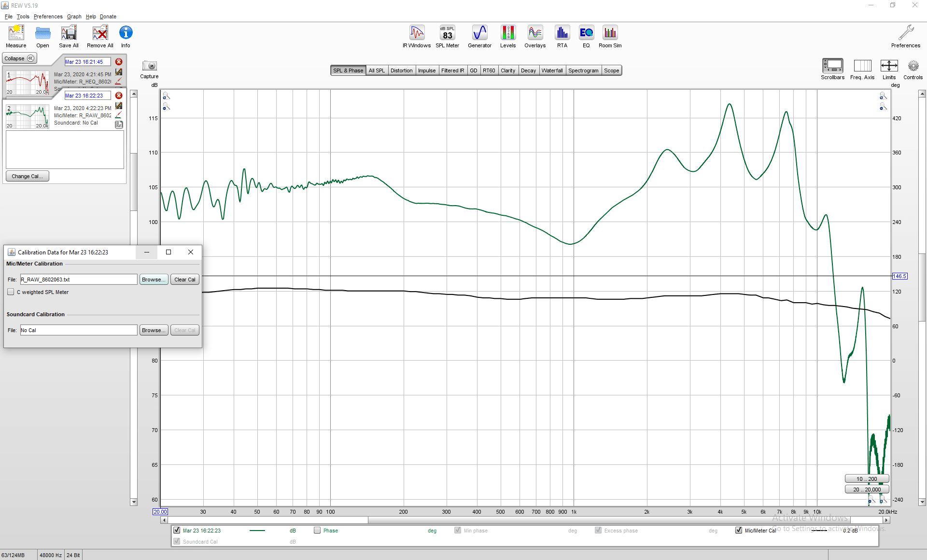
Task: Open notes icon for measurement 2
Action: pyautogui.click(x=119, y=125)
